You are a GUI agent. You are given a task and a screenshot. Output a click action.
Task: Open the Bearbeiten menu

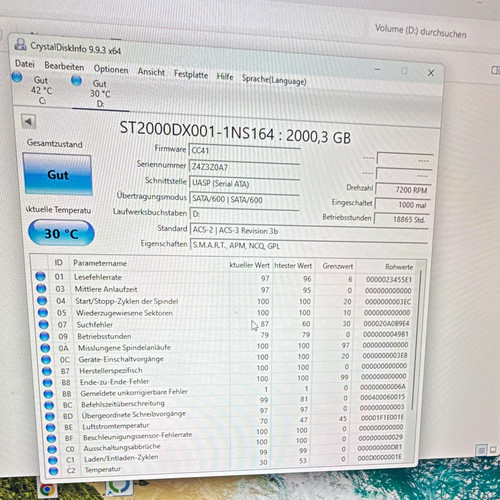pyautogui.click(x=64, y=66)
